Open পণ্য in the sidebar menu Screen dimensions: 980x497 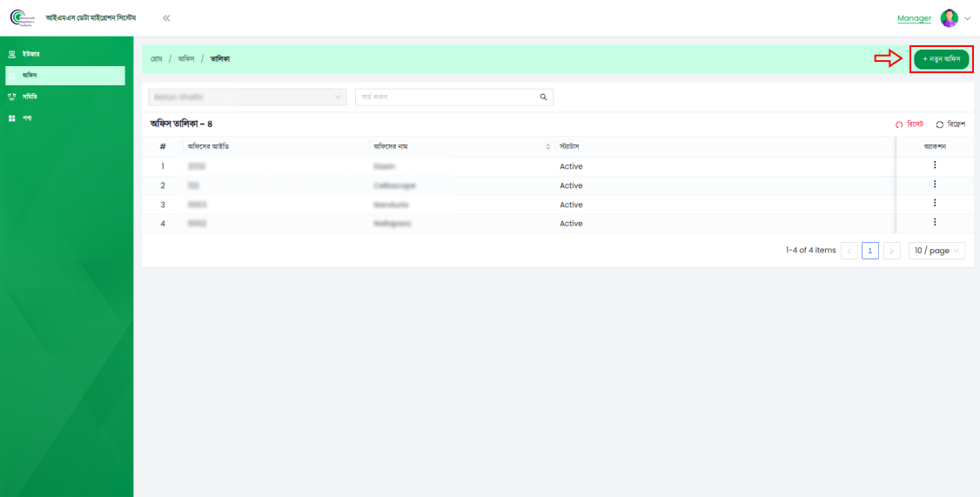pyautogui.click(x=27, y=118)
